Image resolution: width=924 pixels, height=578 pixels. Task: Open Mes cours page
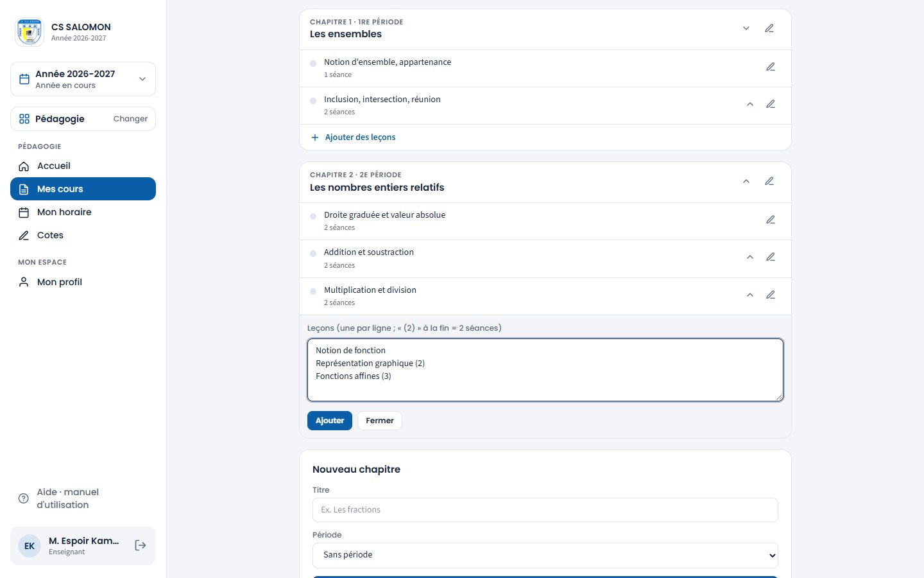pyautogui.click(x=83, y=189)
